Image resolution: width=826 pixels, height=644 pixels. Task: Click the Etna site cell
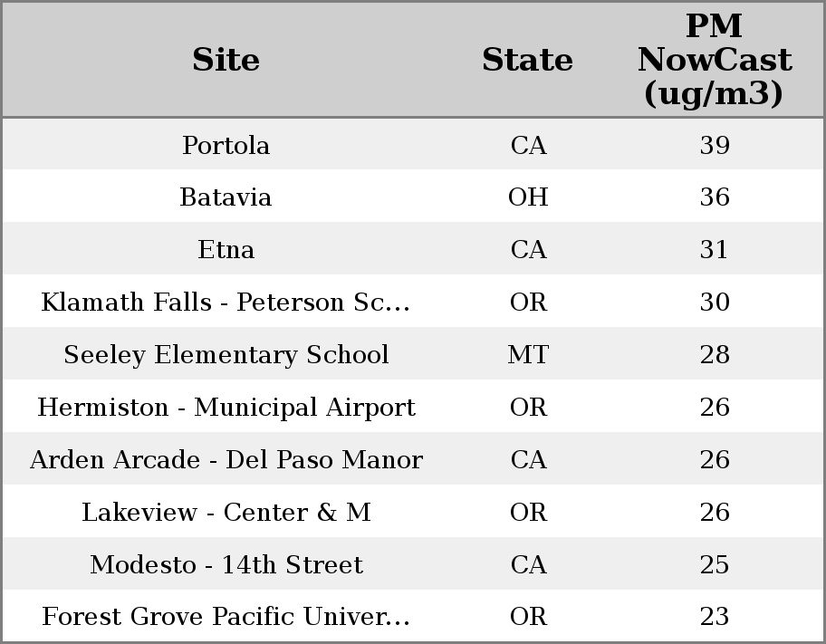(x=226, y=249)
